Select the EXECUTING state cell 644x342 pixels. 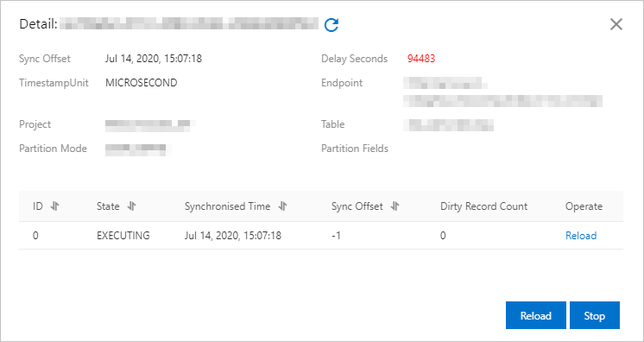coord(123,236)
